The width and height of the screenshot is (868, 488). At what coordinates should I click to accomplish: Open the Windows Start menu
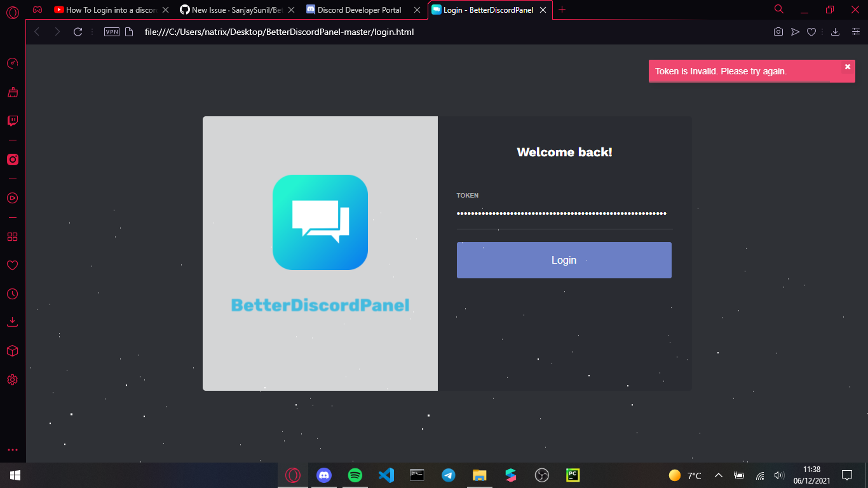pyautogui.click(x=15, y=475)
